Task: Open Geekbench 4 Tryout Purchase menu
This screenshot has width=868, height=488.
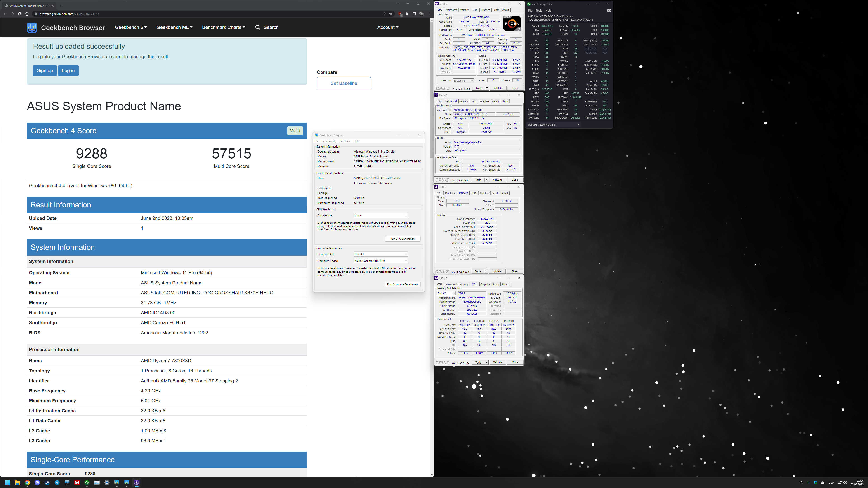Action: coord(345,141)
